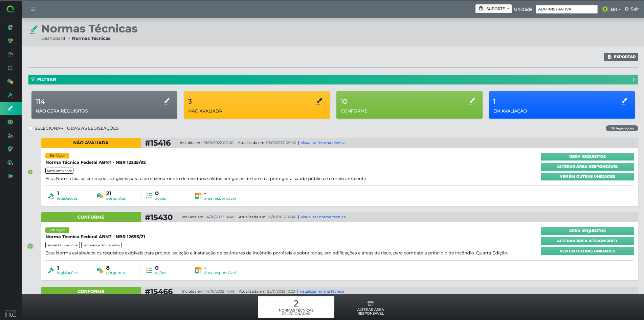Open the user settings sidebar icon
Image resolution: width=644 pixels, height=320 pixels.
[x=10, y=136]
